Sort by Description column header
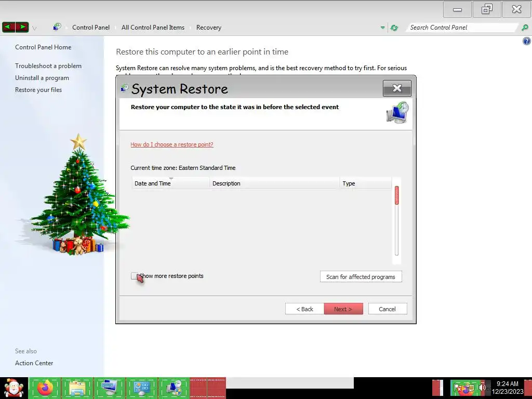Viewport: 532px width, 399px height. pos(274,183)
